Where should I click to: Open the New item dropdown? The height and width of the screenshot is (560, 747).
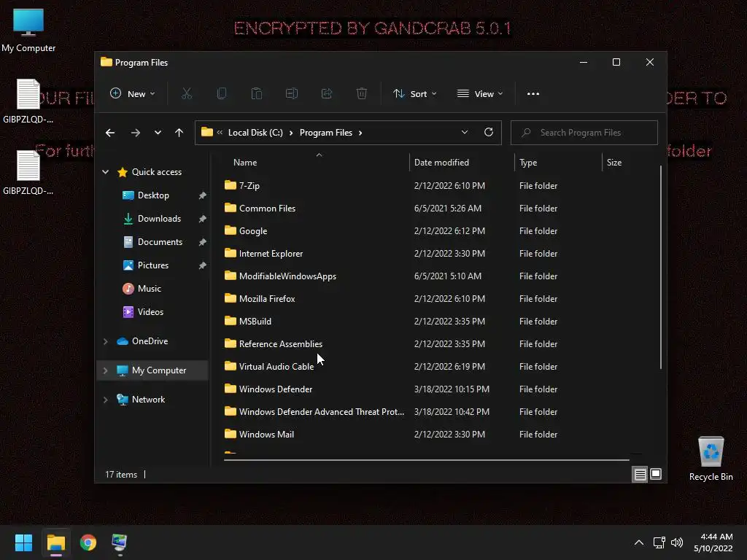133,94
